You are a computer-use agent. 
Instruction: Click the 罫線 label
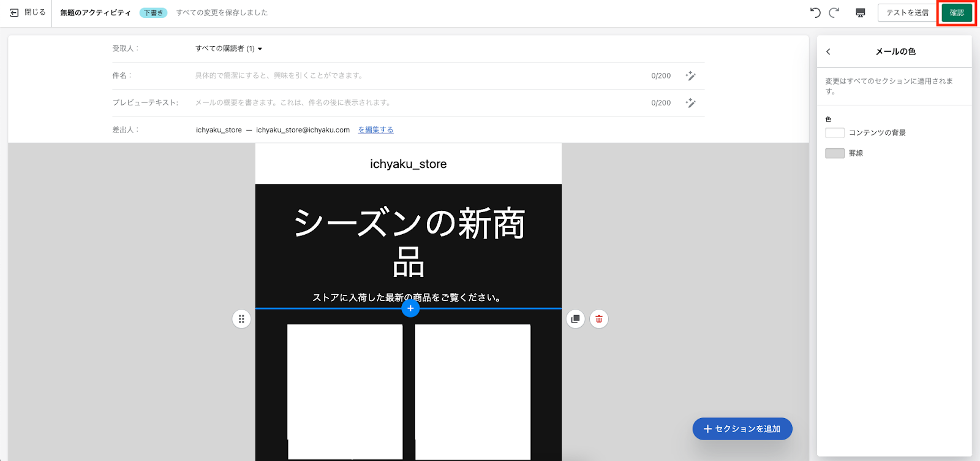856,153
